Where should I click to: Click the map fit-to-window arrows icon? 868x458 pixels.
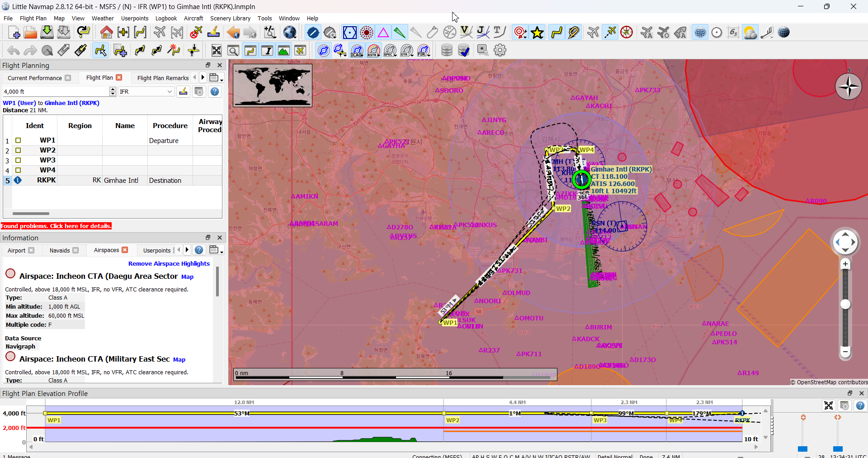click(x=217, y=50)
